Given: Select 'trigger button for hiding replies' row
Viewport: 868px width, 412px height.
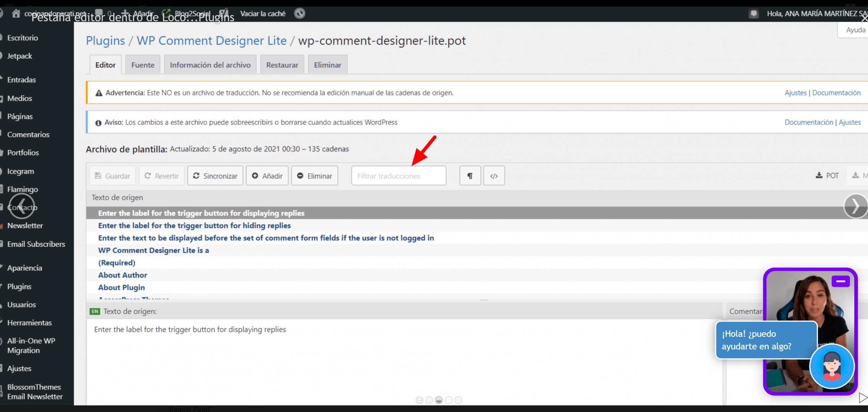Looking at the screenshot, I should [476, 225].
